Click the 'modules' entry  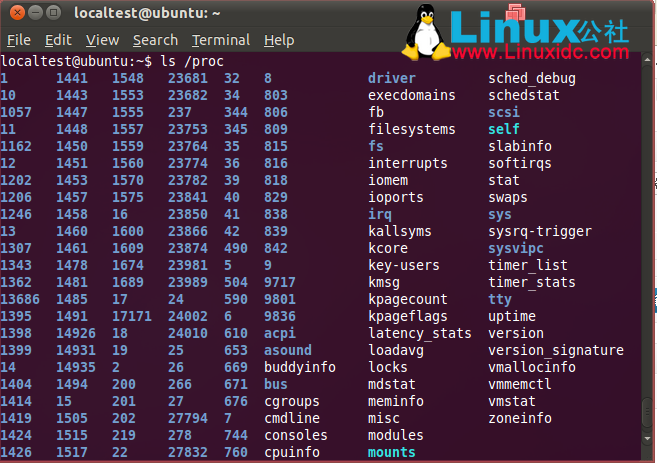(396, 435)
